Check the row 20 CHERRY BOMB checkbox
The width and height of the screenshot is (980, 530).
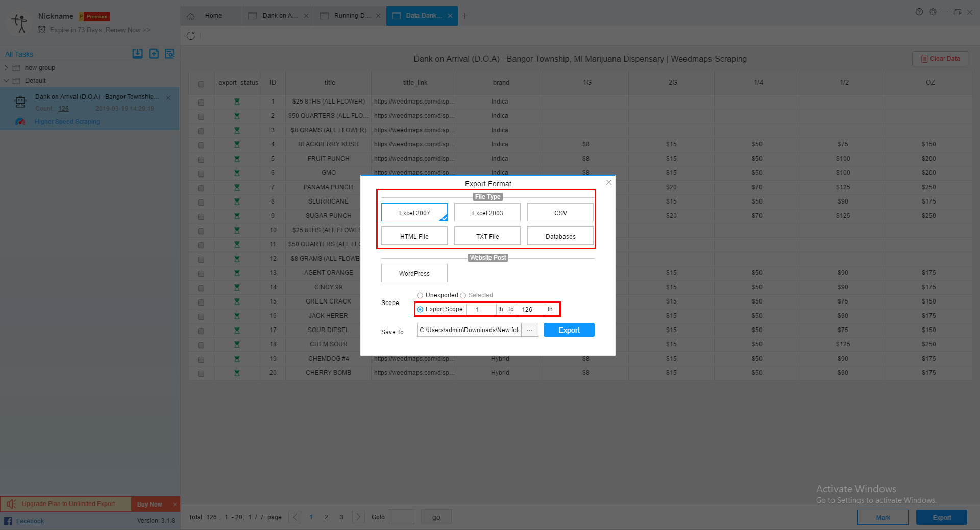click(201, 374)
